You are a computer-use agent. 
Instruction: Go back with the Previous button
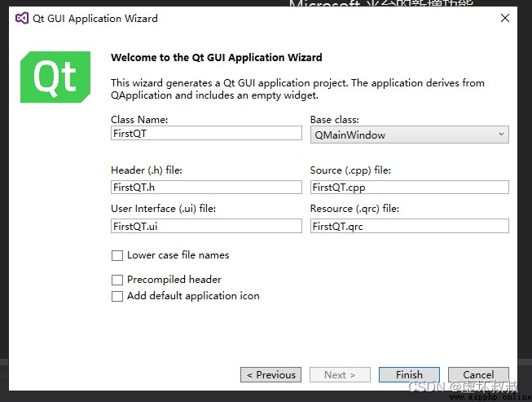click(x=270, y=374)
